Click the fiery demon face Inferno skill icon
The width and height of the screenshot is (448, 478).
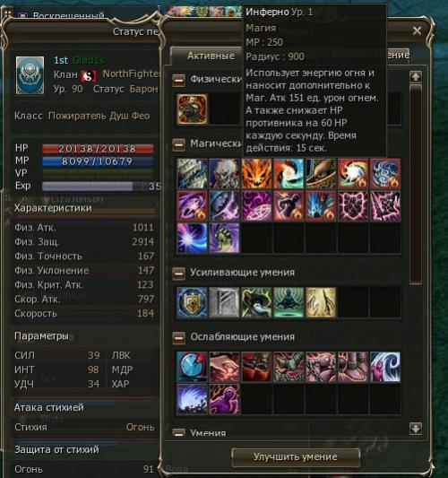257,173
